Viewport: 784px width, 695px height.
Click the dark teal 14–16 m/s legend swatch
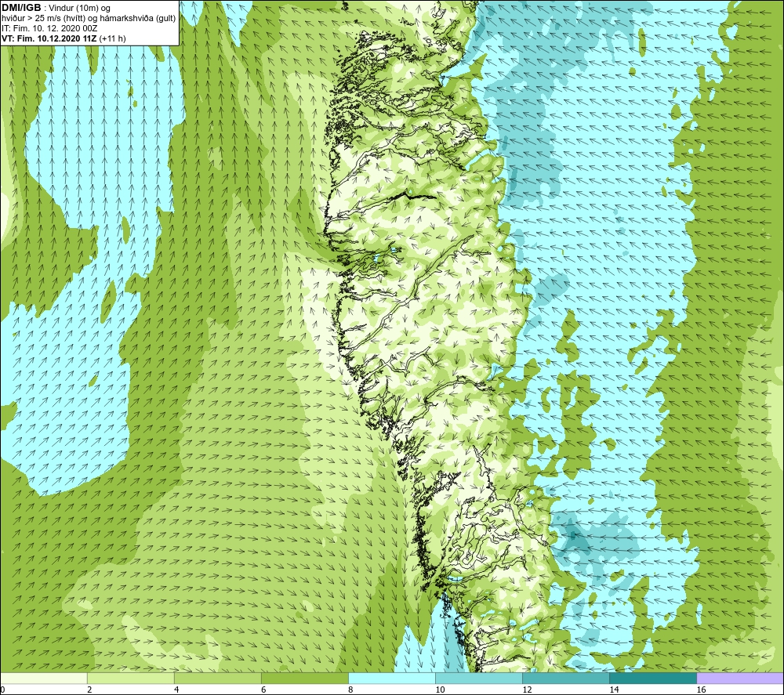pos(652,678)
